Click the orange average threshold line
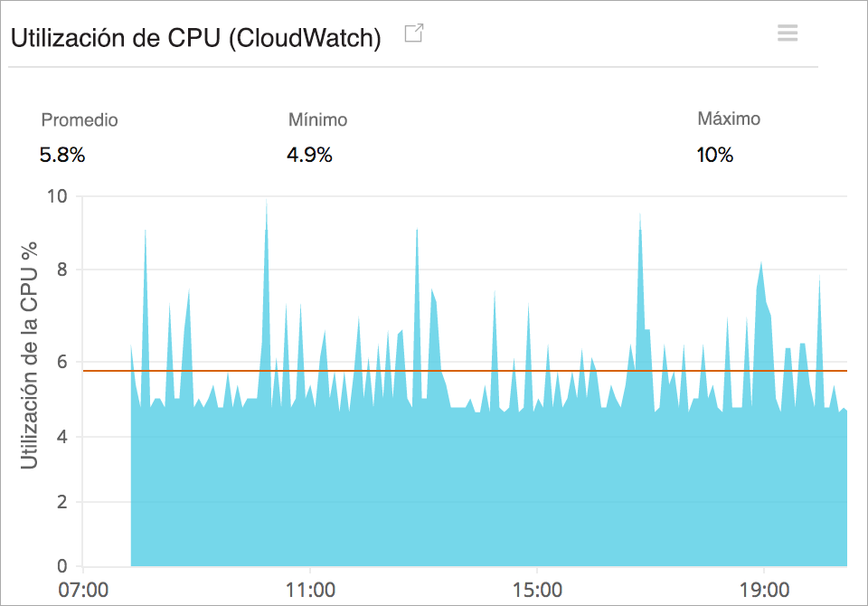 (452, 370)
